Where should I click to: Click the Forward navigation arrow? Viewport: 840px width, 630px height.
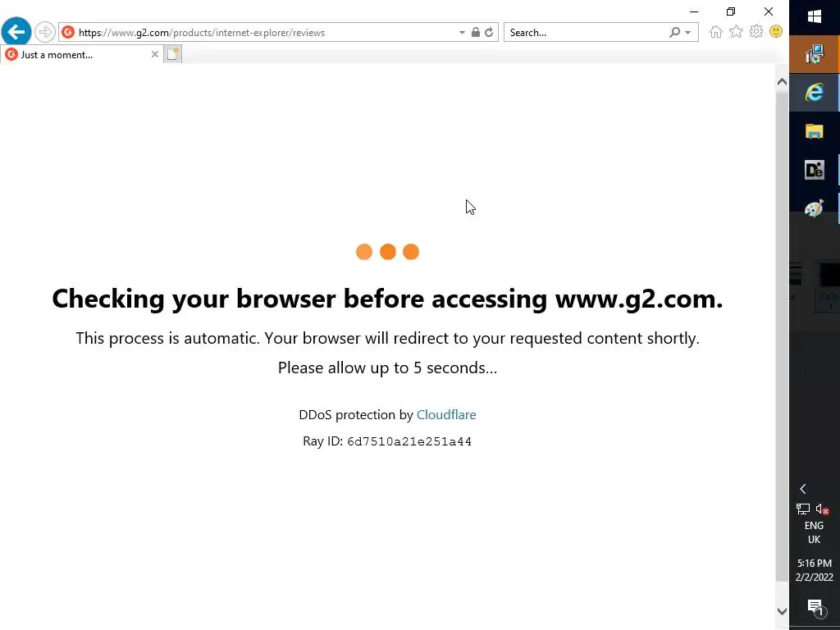pyautogui.click(x=45, y=32)
